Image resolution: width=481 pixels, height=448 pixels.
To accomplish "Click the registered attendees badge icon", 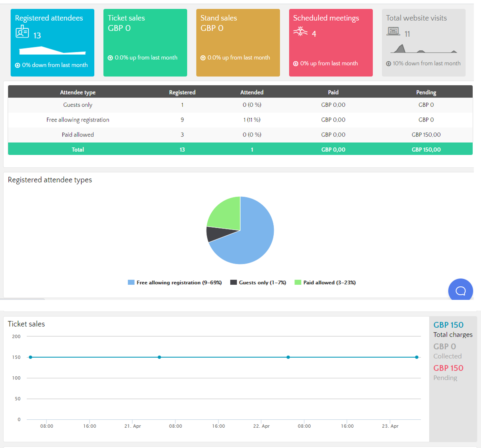I will point(22,31).
